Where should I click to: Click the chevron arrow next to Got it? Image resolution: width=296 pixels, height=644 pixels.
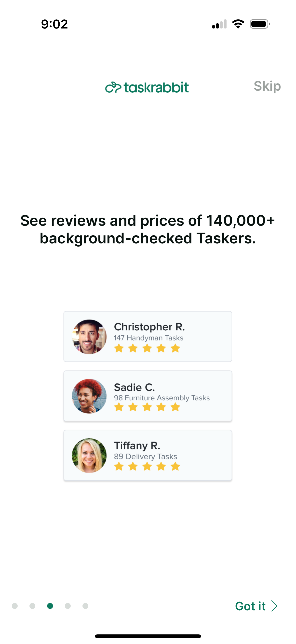click(274, 606)
